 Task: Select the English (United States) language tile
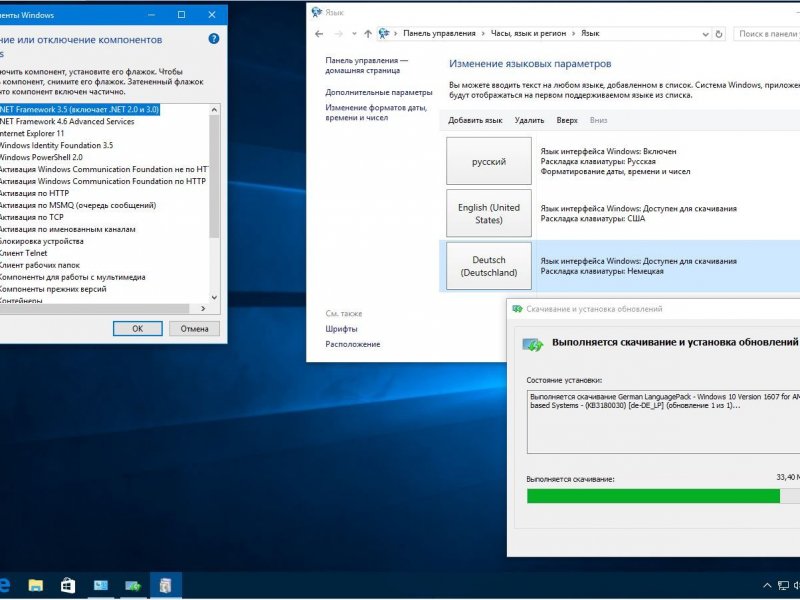tap(489, 213)
